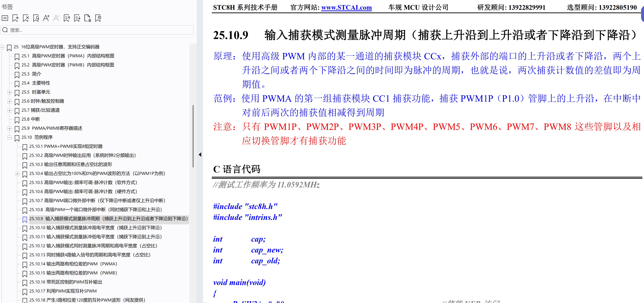Open bookmark 25.10.18 产生3路相位差120度

coord(87,300)
